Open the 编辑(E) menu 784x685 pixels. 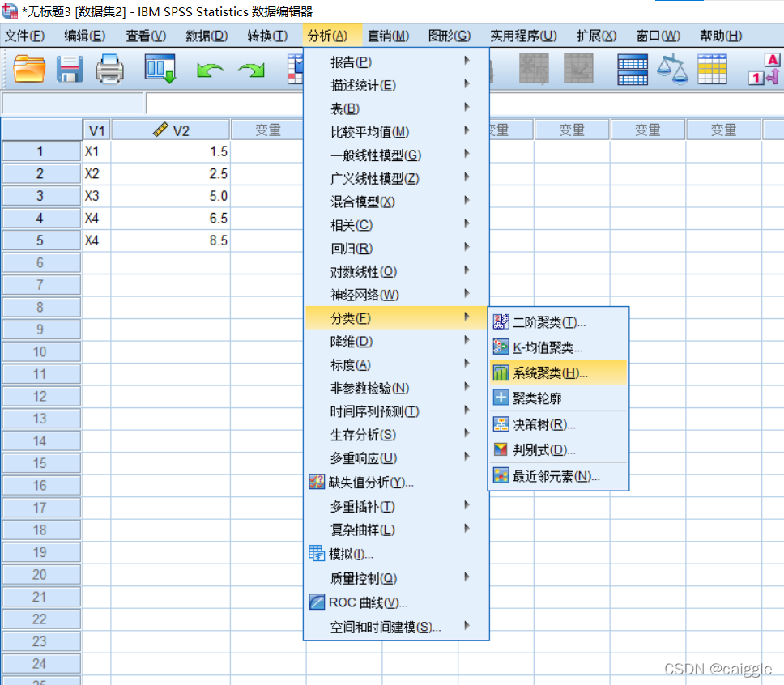[x=84, y=36]
